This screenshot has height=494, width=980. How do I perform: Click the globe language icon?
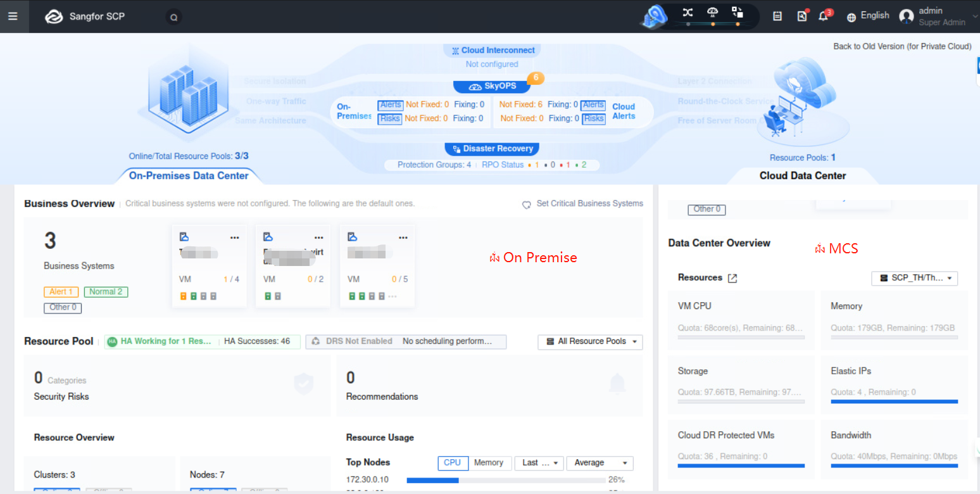[x=851, y=17]
